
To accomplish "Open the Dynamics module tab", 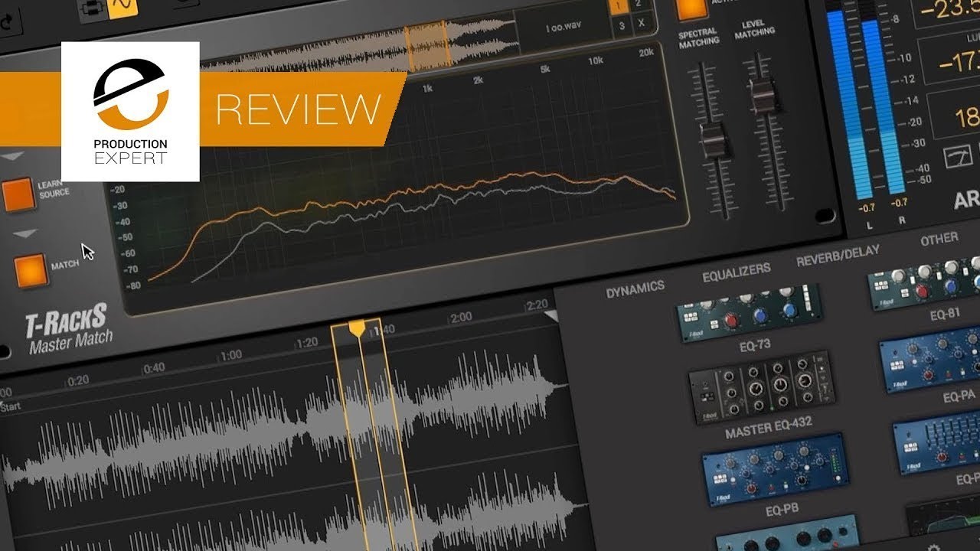I will 635,289.
